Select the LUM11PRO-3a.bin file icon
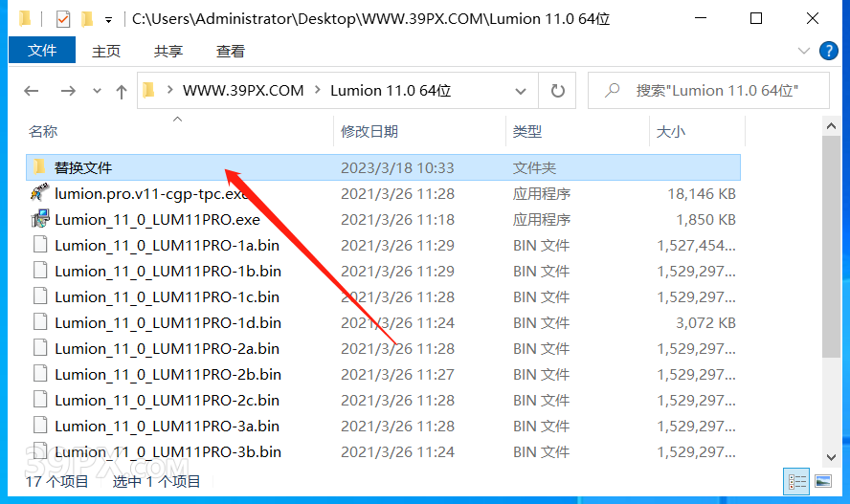 (40, 425)
